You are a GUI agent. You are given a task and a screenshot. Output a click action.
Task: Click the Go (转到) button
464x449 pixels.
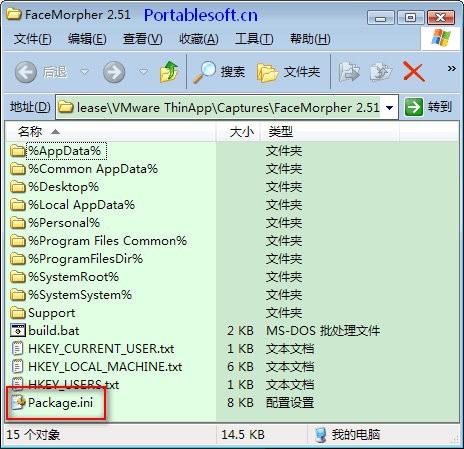click(428, 107)
